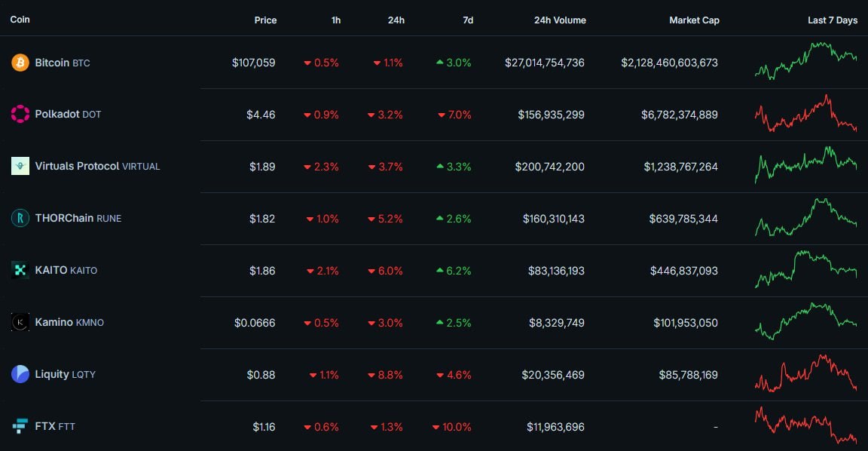Open the KAITO coin link
This screenshot has height=451, width=868.
[66, 271]
